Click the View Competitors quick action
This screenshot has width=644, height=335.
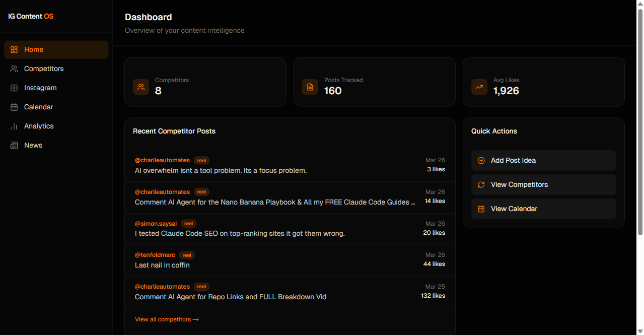coord(544,184)
